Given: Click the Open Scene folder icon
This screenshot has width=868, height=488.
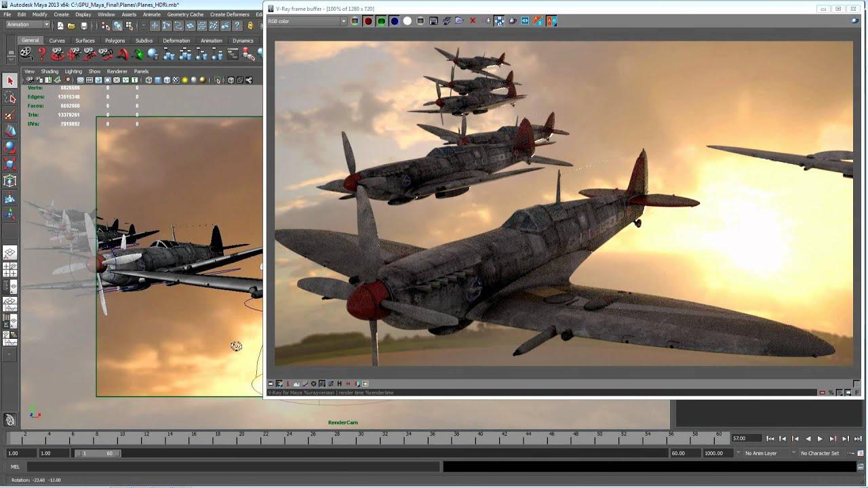Looking at the screenshot, I should (72, 26).
